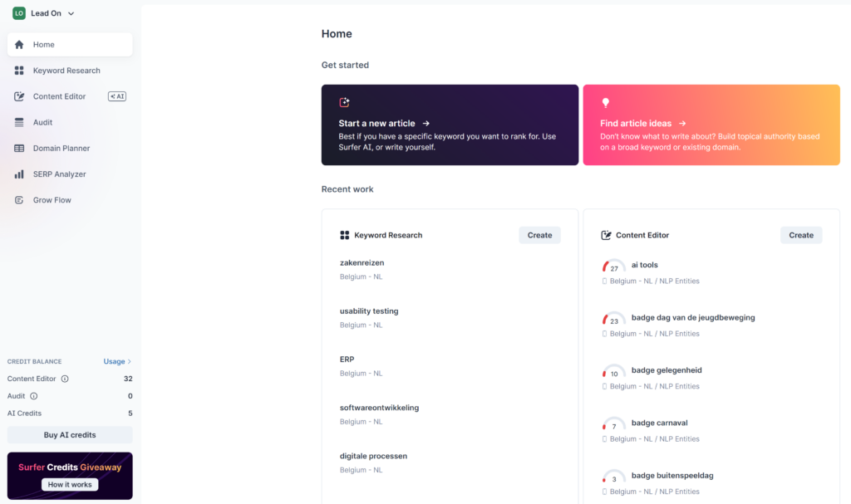Click the Content Editor panel pencil icon
This screenshot has width=851, height=504.
point(606,235)
